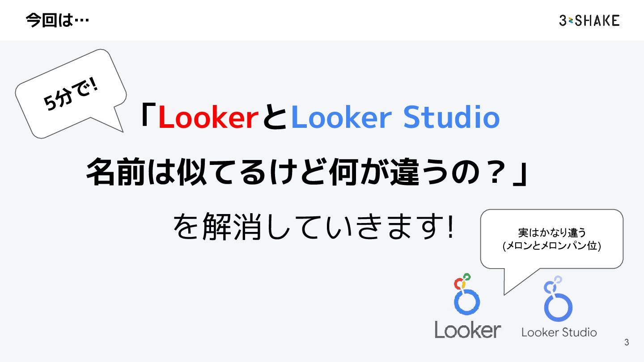Click the と character between product names

click(275, 118)
